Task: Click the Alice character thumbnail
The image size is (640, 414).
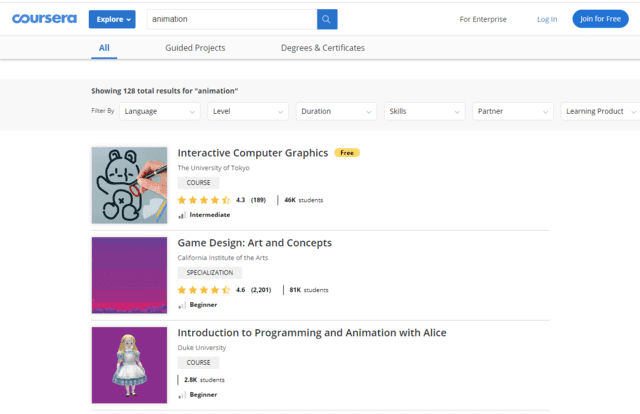Action: [129, 365]
